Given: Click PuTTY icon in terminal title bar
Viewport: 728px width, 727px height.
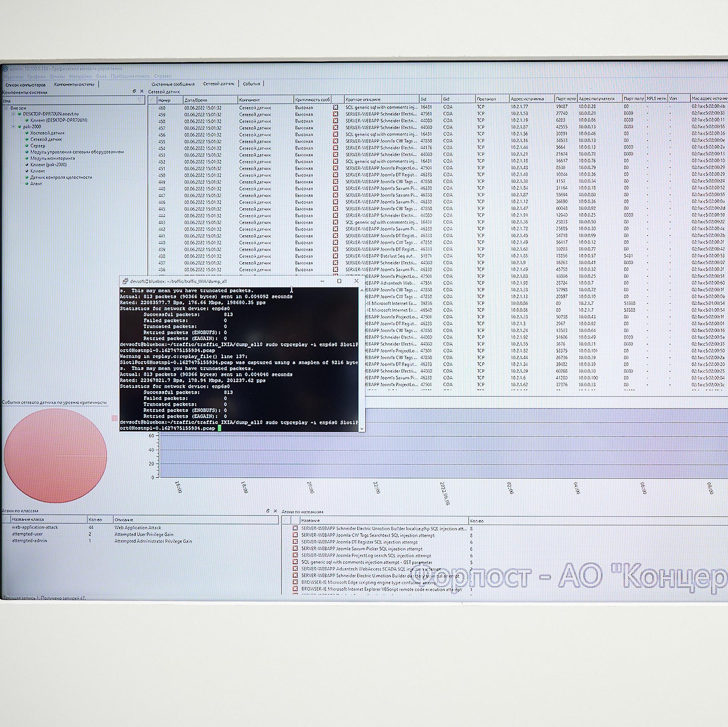Looking at the screenshot, I should click(x=125, y=281).
